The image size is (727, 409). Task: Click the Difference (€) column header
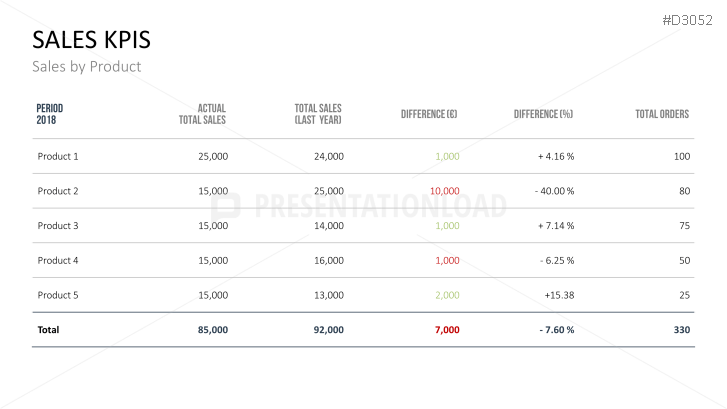pos(429,114)
